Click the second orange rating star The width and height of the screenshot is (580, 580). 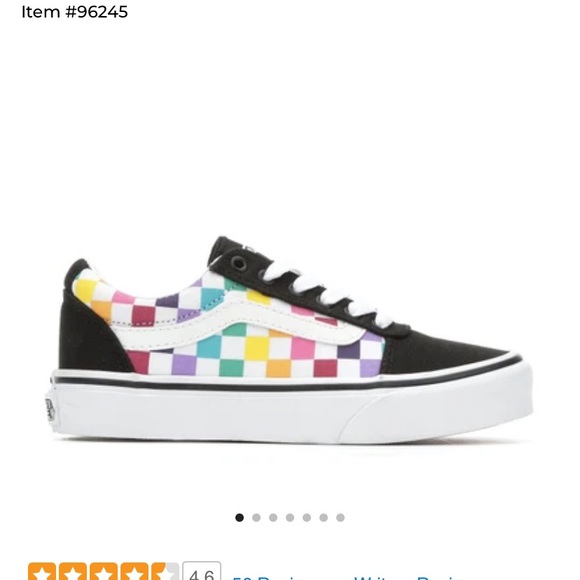(x=73, y=571)
